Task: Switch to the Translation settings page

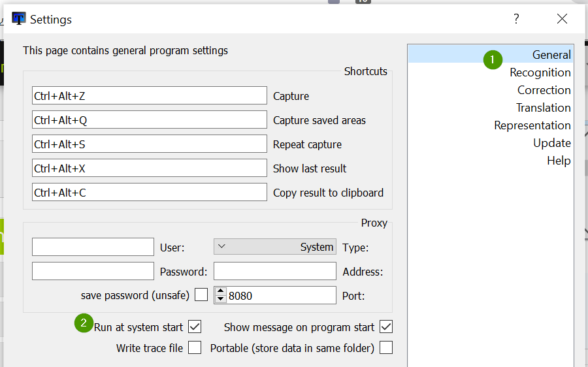Action: click(x=543, y=108)
